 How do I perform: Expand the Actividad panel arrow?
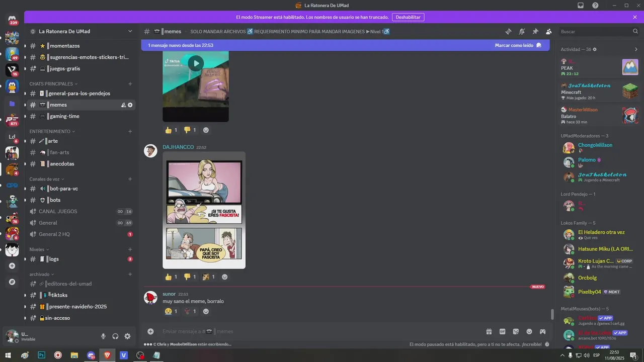(636, 49)
